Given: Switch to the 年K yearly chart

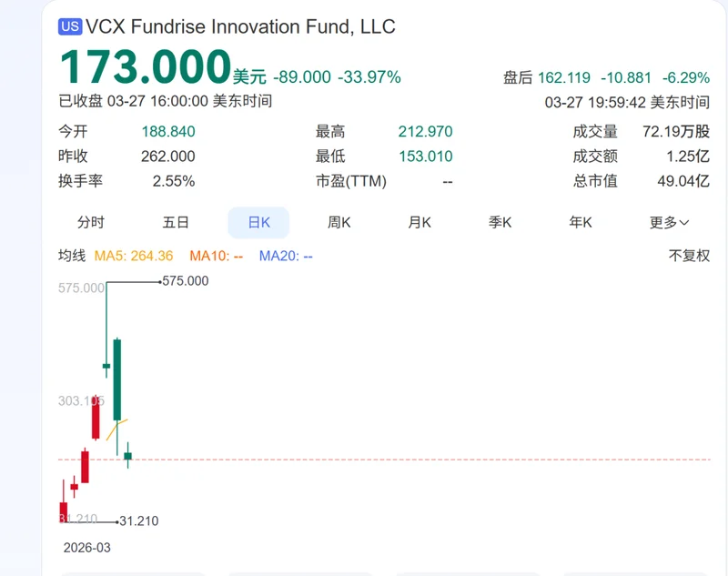Looking at the screenshot, I should click(x=581, y=222).
